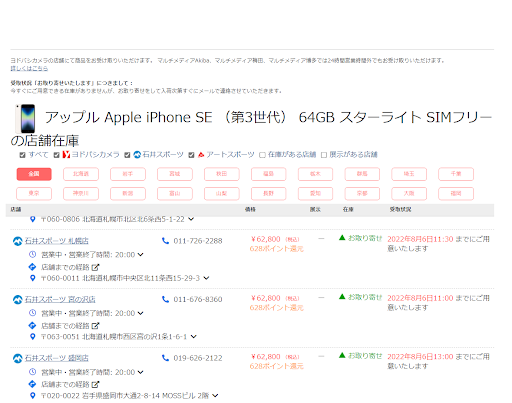Screen dimensions: 512x403
Task: Click Ishii Sports logo beside 宮の沢店 name
Action: [x=18, y=300]
